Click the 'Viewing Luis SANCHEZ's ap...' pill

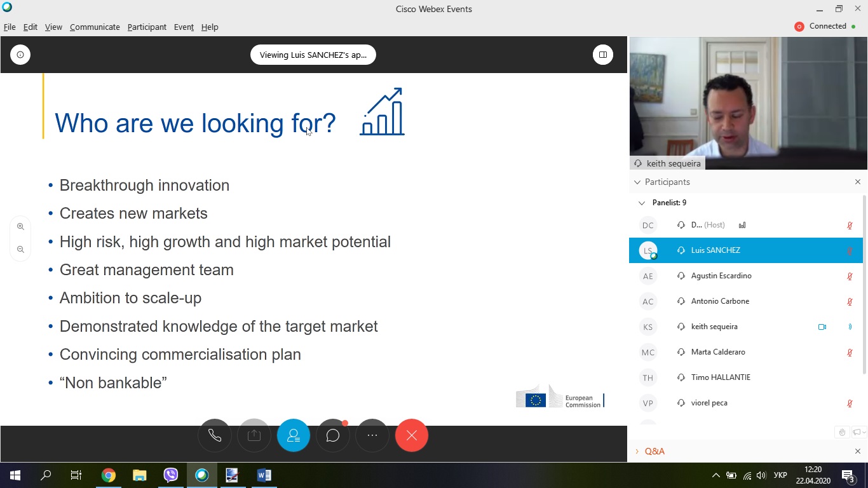(x=313, y=55)
